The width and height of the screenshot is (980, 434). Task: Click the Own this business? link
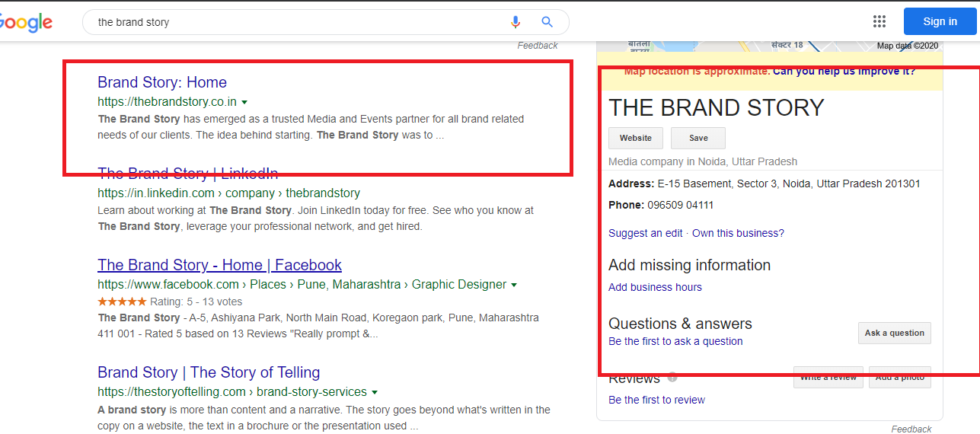[737, 233]
